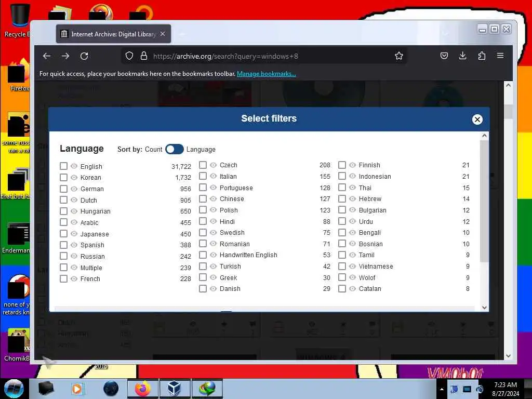Open the Pocket save icon
The image size is (532, 399).
pyautogui.click(x=444, y=56)
